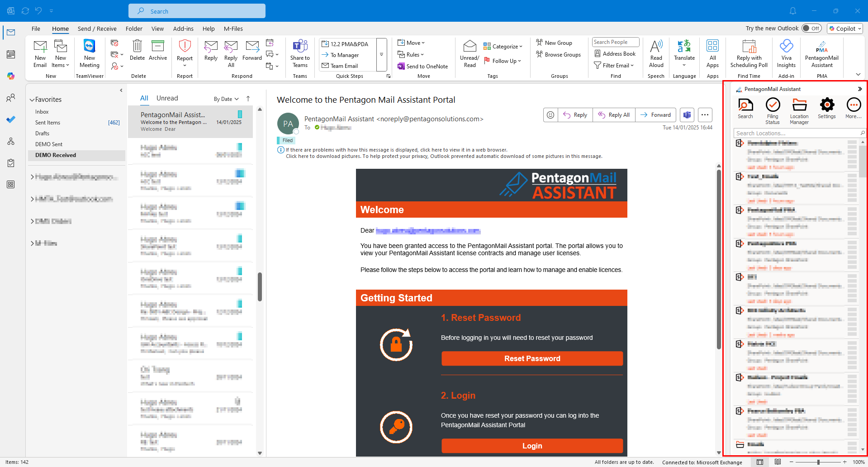Open the By Date sort dropdown

pos(226,99)
